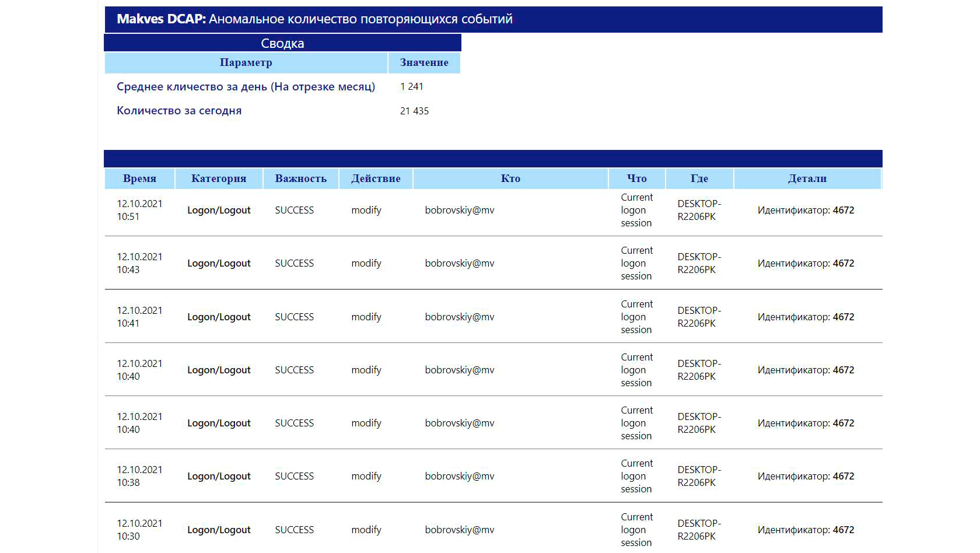
Task: Select 'Current logon session' in the 10:41 row
Action: [637, 317]
